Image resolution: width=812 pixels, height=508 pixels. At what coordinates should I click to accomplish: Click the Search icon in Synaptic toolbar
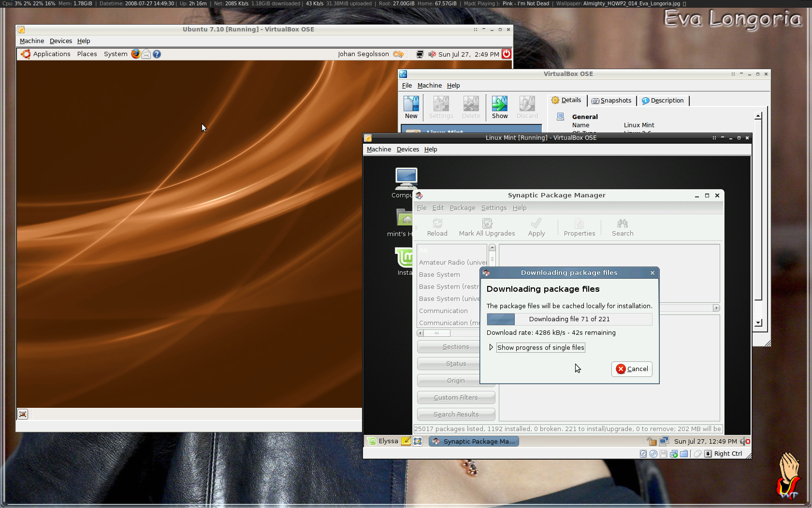click(x=623, y=227)
